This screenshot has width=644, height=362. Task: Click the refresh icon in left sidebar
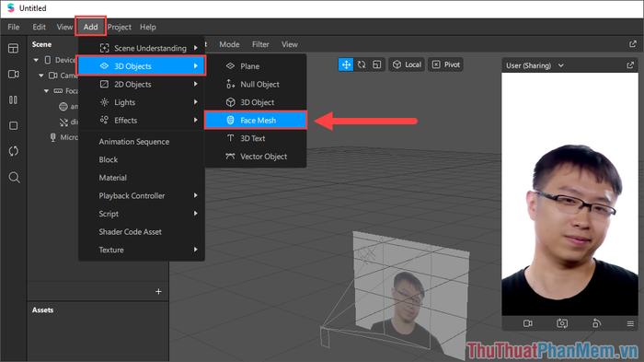pos(13,151)
